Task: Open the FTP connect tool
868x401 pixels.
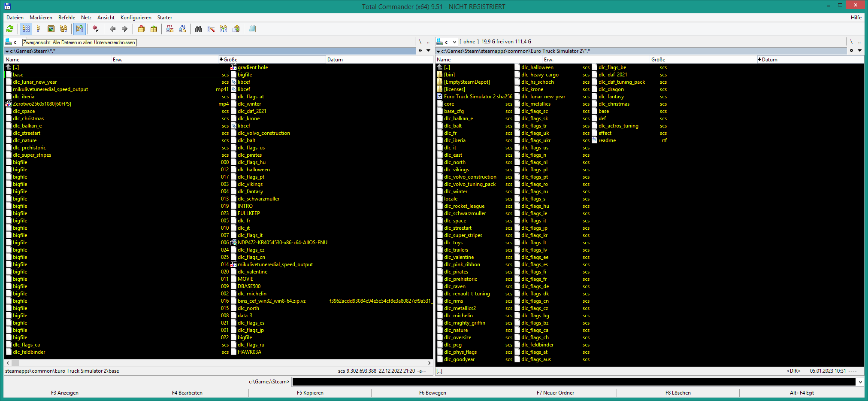Action: click(170, 29)
